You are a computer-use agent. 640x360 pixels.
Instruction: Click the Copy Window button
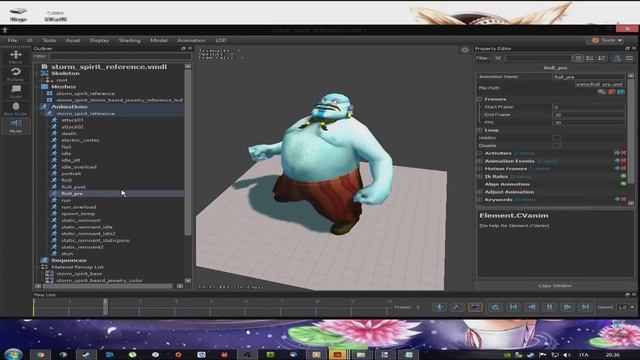(555, 286)
